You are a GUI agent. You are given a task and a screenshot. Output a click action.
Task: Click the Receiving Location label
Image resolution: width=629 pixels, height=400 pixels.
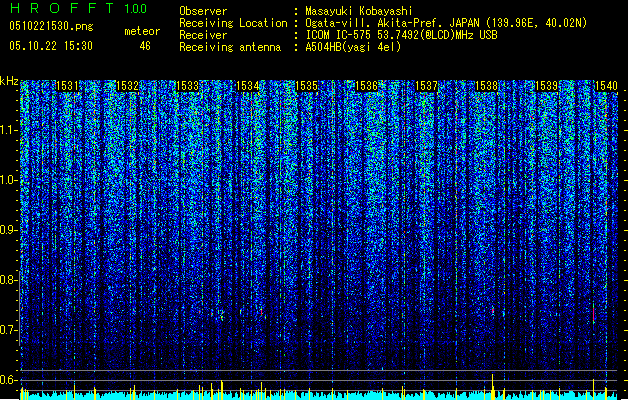point(233,23)
